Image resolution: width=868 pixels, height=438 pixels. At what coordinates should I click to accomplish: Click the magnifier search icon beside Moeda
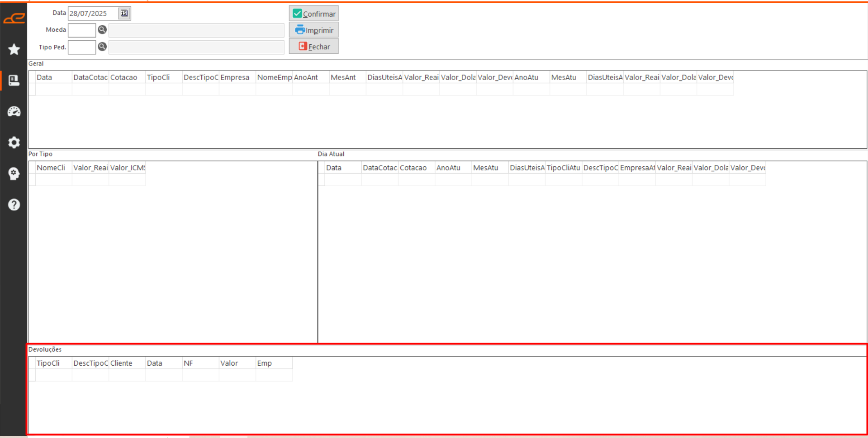(102, 30)
